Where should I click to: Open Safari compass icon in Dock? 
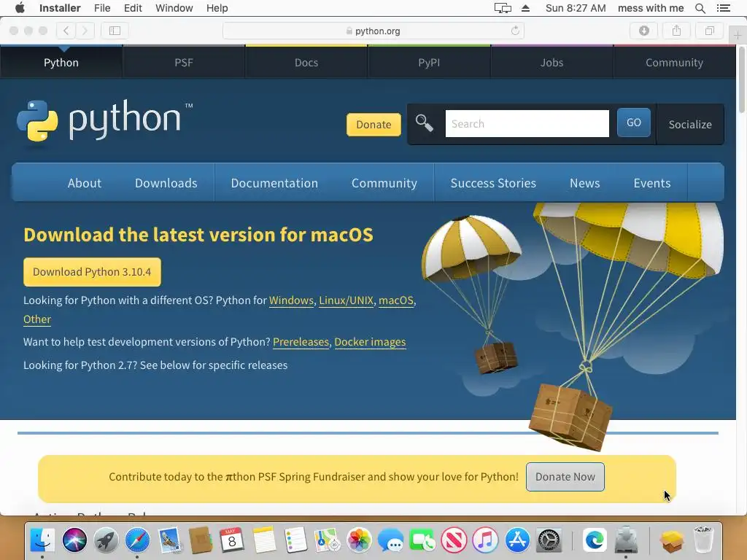(137, 540)
